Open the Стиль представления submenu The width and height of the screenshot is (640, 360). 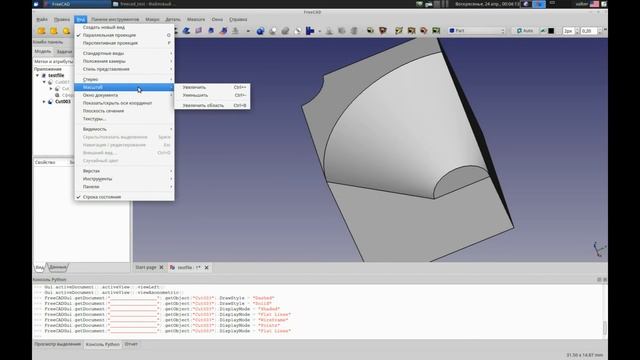pos(124,69)
